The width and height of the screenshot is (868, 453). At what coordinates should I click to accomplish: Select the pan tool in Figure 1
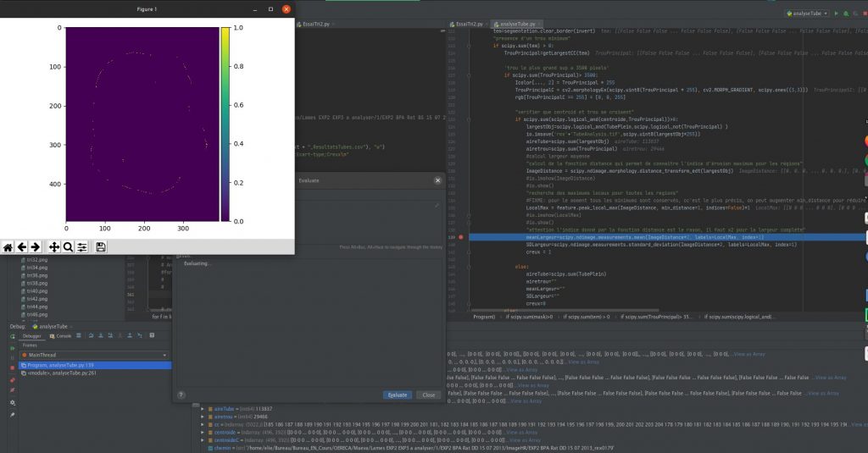pos(53,247)
